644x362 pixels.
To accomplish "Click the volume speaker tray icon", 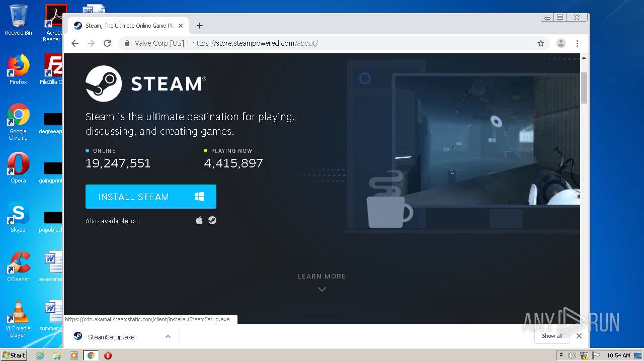I will pyautogui.click(x=572, y=355).
